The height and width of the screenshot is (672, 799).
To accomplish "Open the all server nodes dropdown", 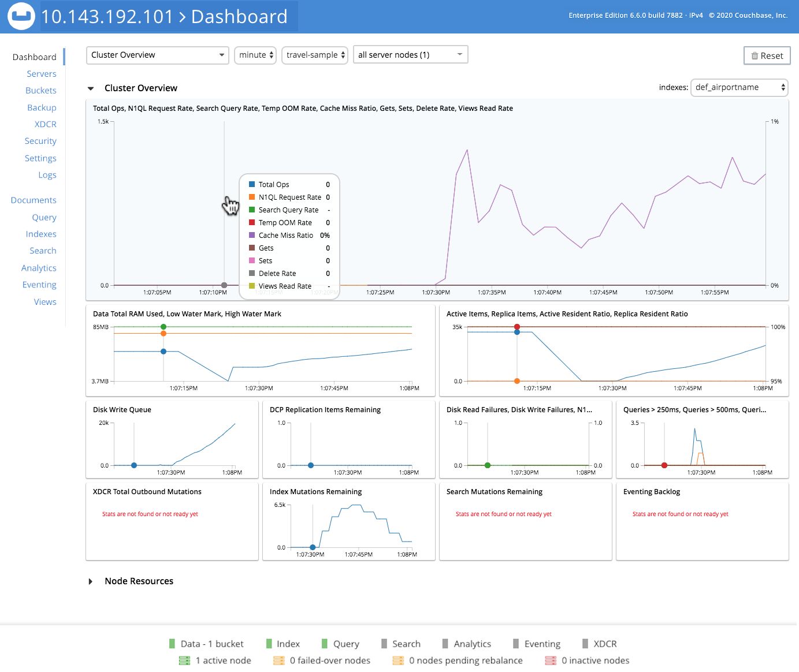I will pyautogui.click(x=410, y=54).
